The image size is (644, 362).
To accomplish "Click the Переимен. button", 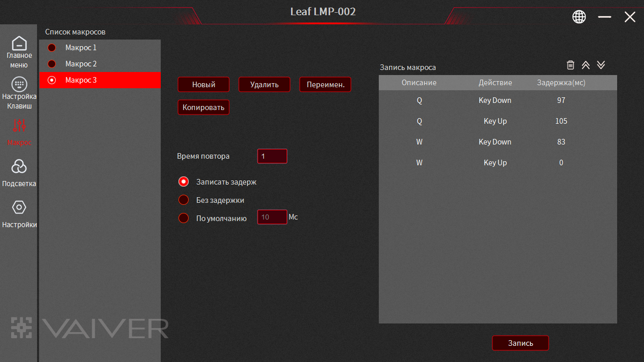I will (x=325, y=85).
